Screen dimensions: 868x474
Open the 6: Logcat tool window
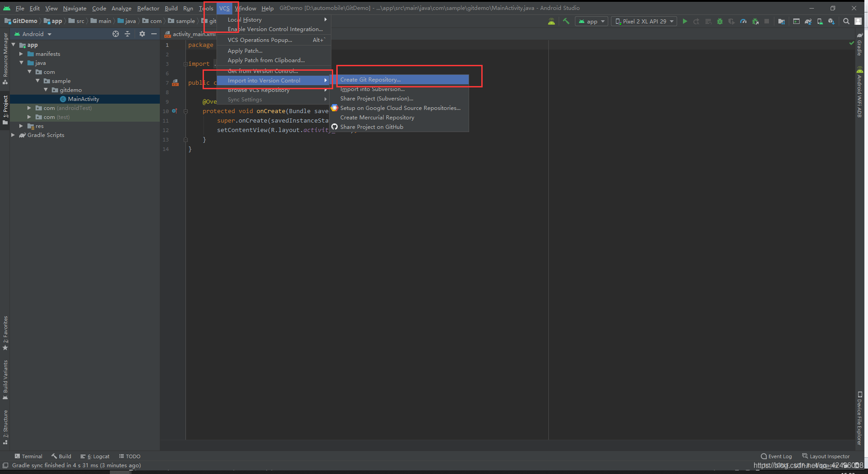[x=95, y=456]
